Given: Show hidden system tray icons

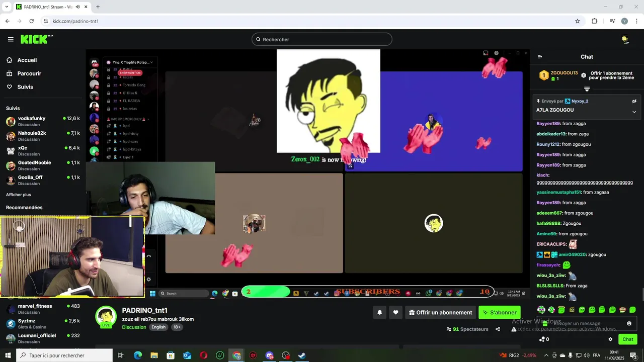Looking at the screenshot, I should (546, 355).
